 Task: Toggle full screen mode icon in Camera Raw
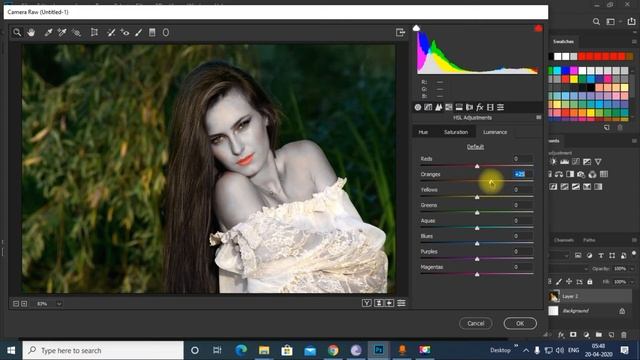400,32
